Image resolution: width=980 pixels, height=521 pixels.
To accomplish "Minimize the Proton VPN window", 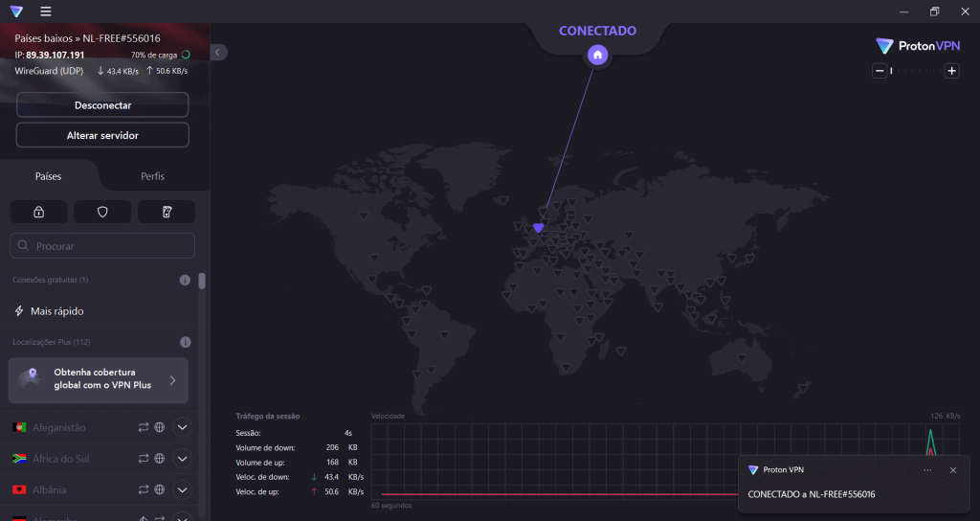I will (x=903, y=11).
